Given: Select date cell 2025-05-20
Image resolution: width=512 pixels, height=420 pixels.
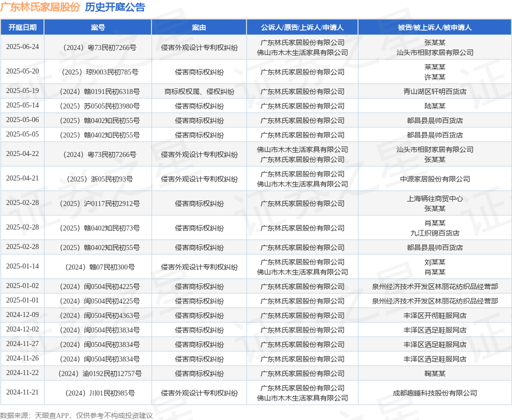Looking at the screenshot, I should pyautogui.click(x=22, y=71).
